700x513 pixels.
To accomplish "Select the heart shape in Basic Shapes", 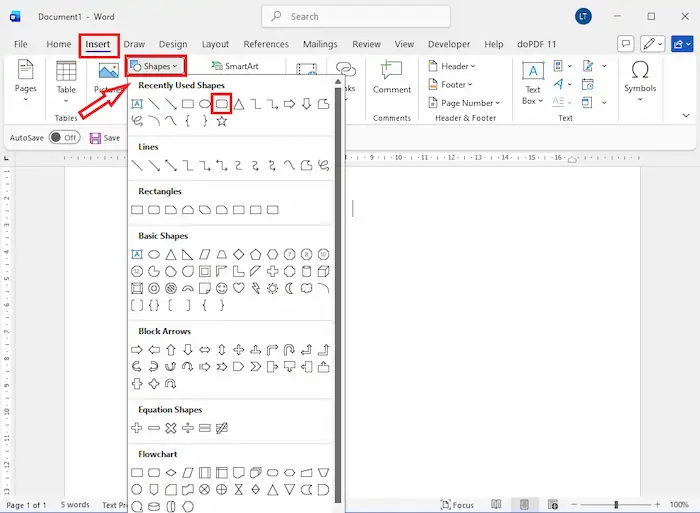I will point(239,288).
